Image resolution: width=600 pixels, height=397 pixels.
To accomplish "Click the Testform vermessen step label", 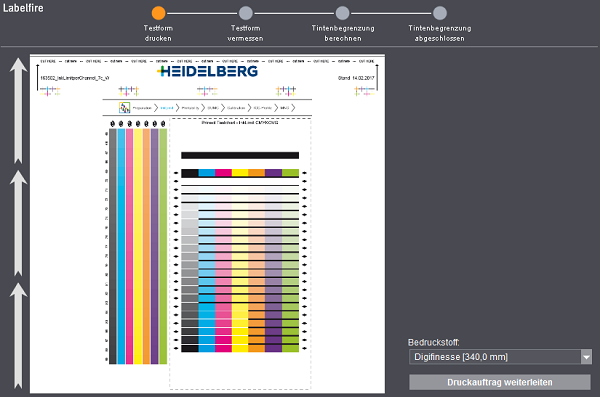I will click(245, 33).
